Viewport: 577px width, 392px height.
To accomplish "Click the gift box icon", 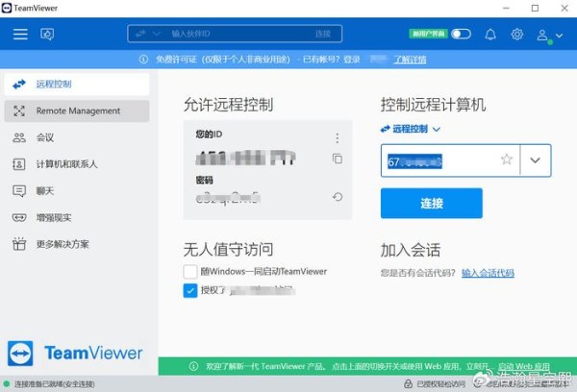I will click(19, 244).
